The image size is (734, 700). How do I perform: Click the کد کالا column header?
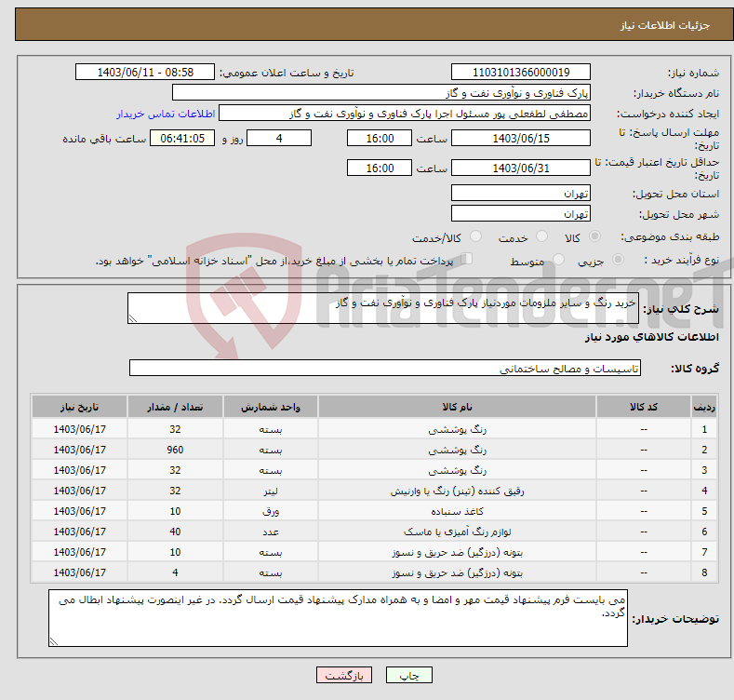tap(644, 407)
